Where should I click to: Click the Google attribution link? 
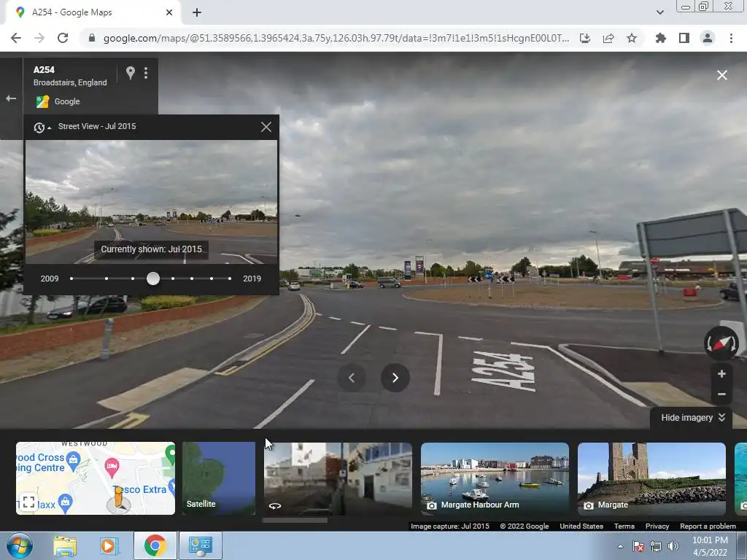coord(66,101)
